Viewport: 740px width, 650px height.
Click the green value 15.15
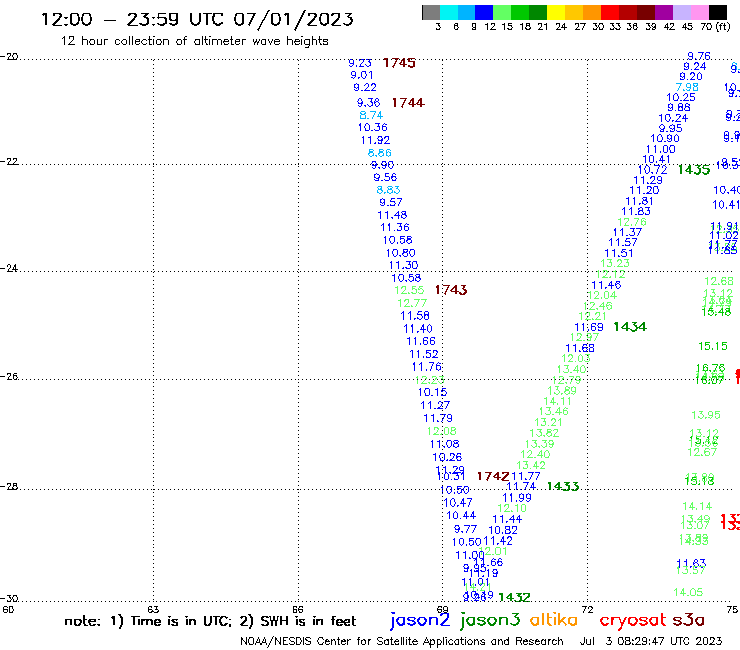point(713,346)
